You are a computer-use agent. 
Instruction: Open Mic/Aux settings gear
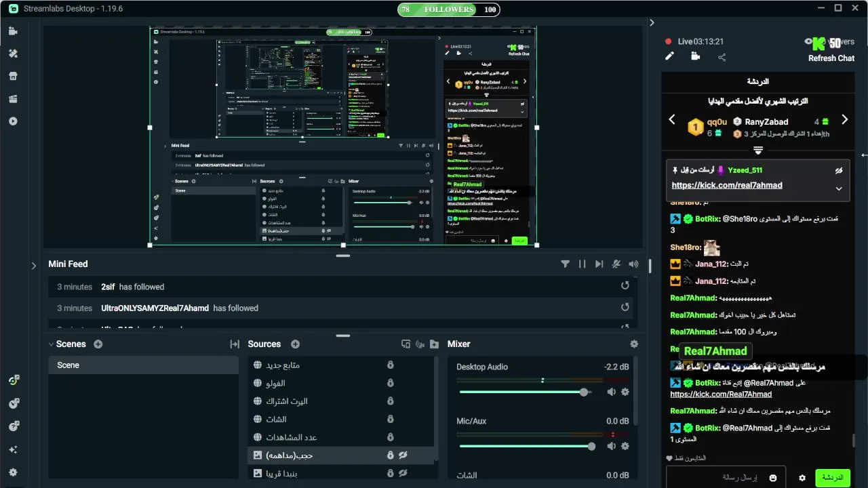pyautogui.click(x=625, y=446)
